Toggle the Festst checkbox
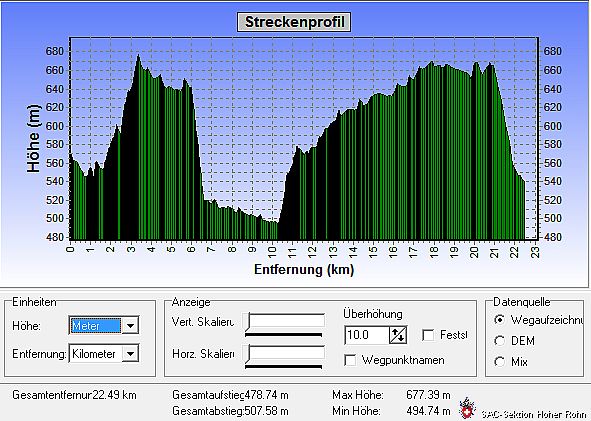This screenshot has width=591, height=421. coord(428,335)
